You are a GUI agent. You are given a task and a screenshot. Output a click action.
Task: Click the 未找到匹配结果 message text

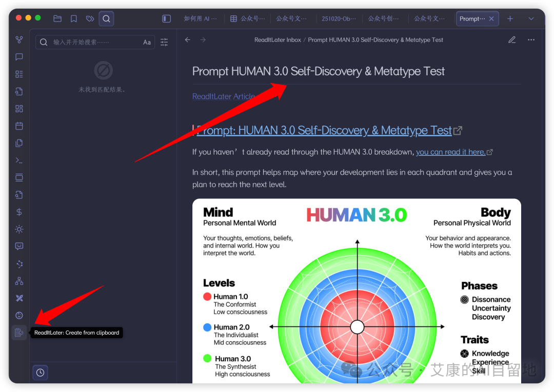click(x=102, y=90)
